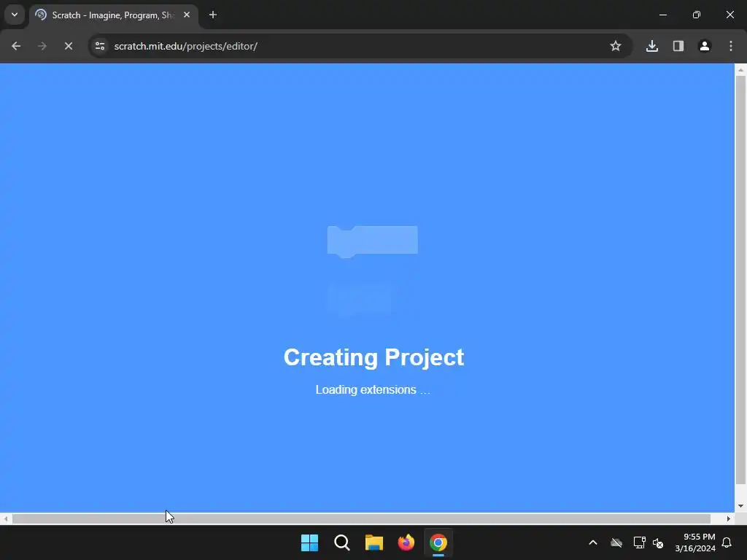This screenshot has width=747, height=560.
Task: Restore down the Chrome window
Action: coord(697,15)
